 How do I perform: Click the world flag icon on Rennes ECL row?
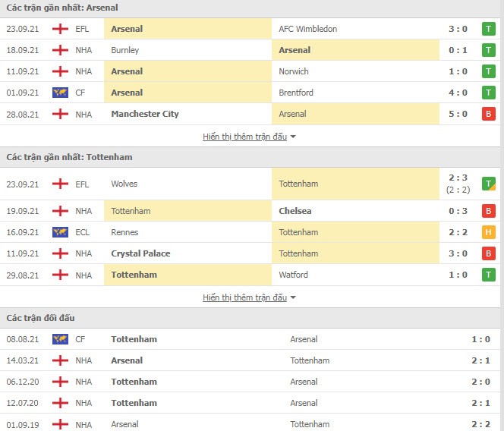60,232
